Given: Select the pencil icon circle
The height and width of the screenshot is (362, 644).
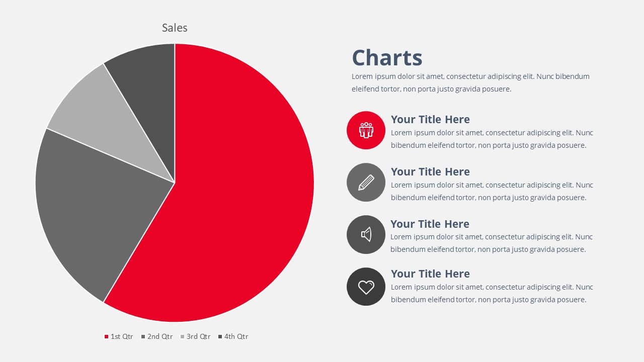Looking at the screenshot, I should (x=366, y=183).
